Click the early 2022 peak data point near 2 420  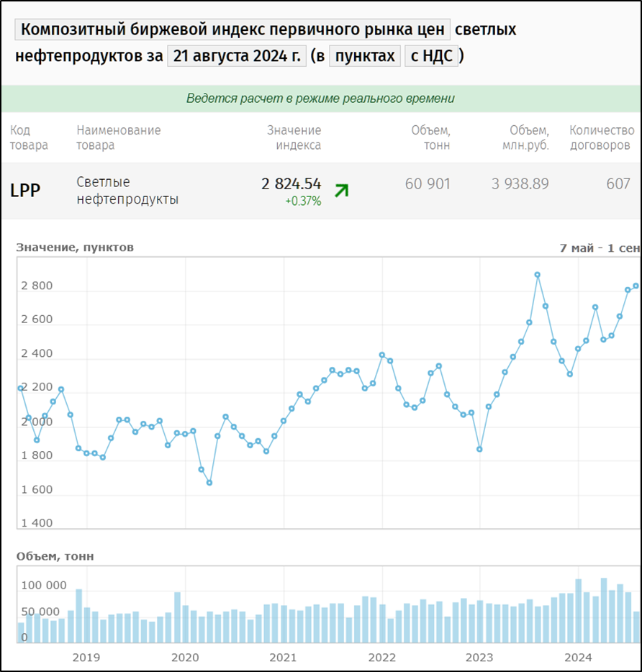(382, 355)
